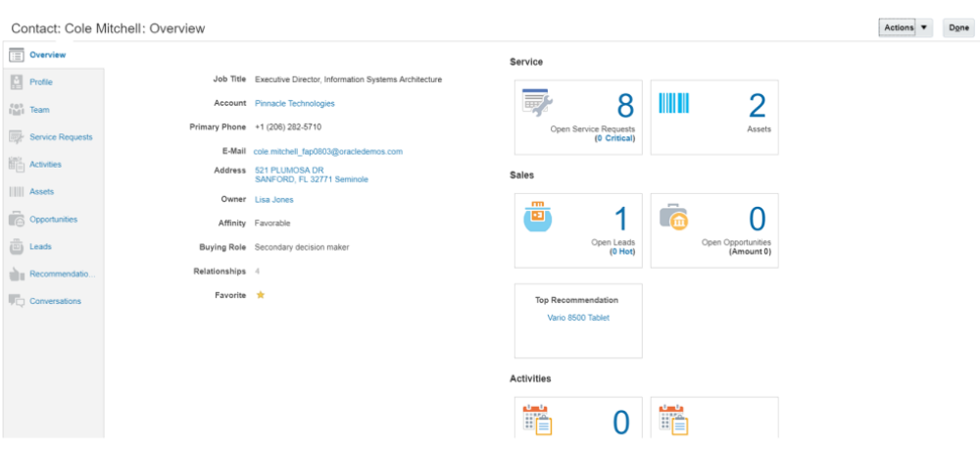
Task: Click the Recommendations thumbs-up icon
Action: [16, 274]
